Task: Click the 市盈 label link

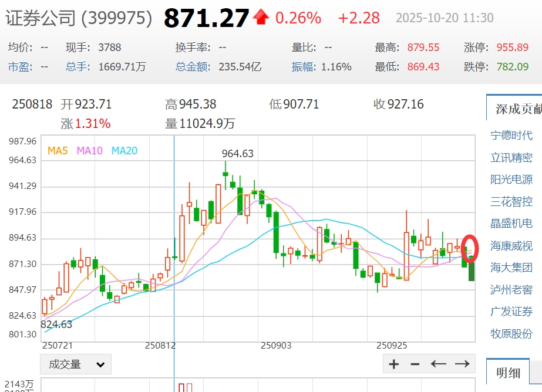Action: (x=20, y=66)
